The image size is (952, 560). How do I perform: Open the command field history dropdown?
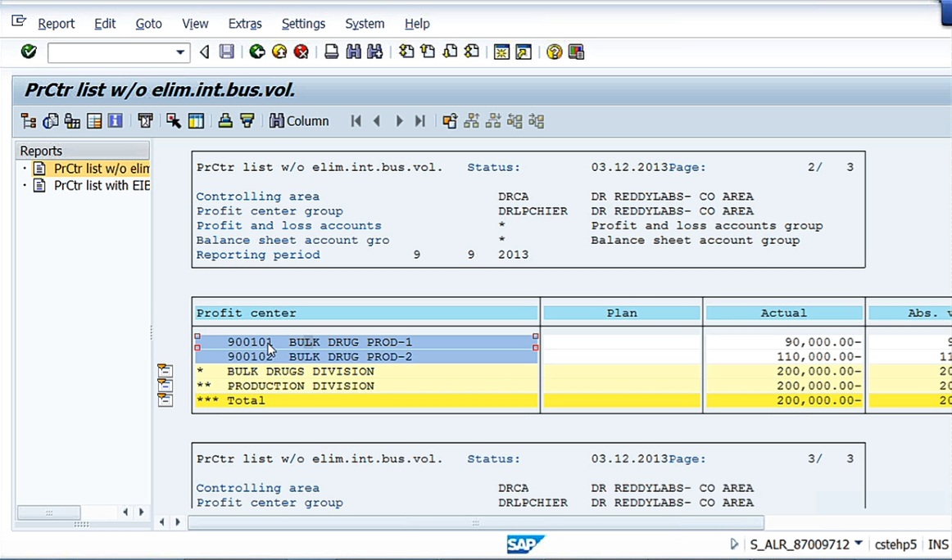(180, 52)
